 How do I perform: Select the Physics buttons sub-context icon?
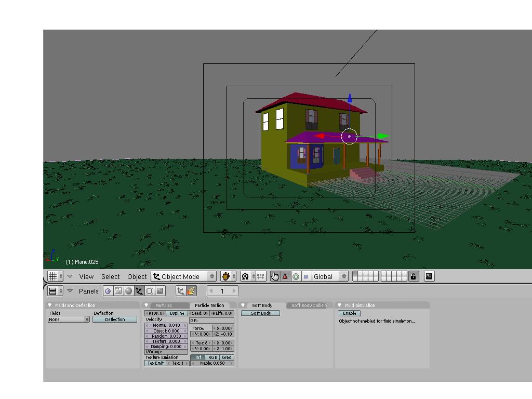point(191,291)
